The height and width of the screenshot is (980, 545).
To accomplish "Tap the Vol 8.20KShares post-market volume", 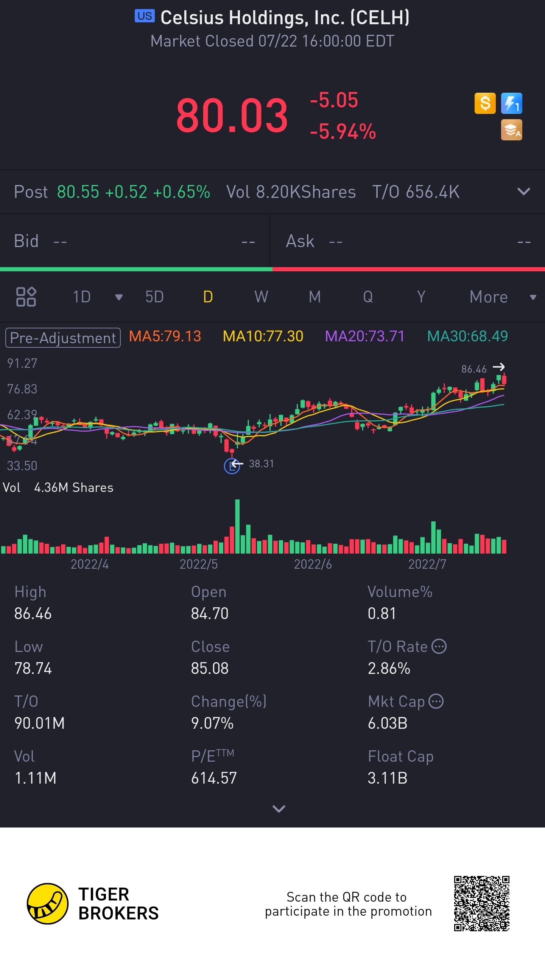I will [x=291, y=192].
